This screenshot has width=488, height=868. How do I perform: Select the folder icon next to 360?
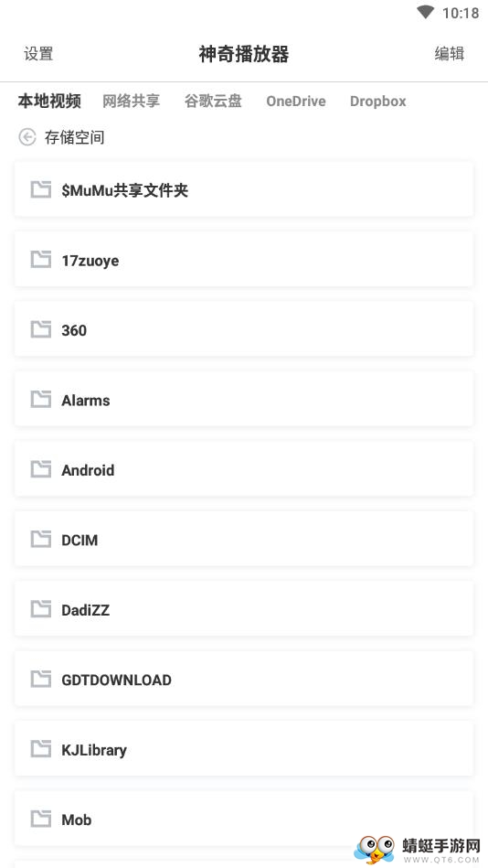40,329
